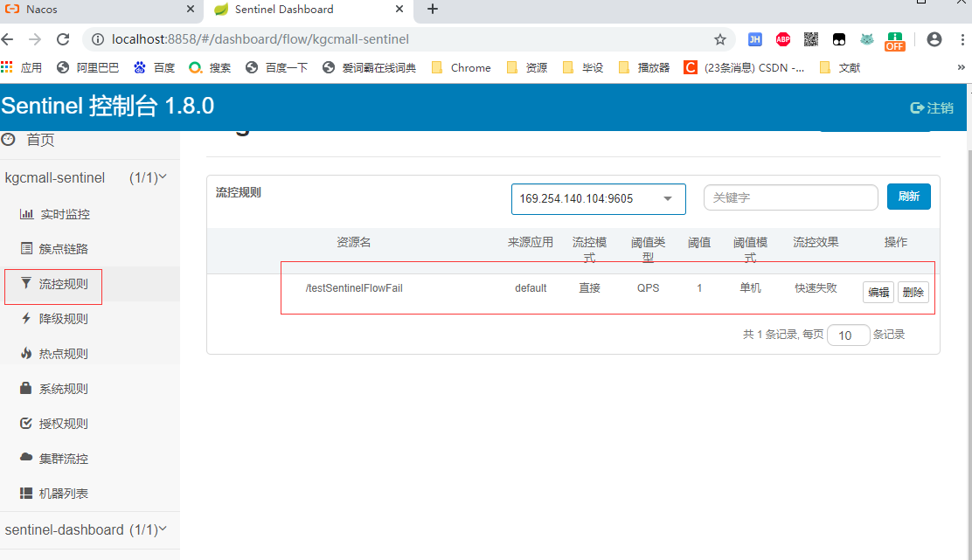Close the Nacos tab

pos(191,10)
